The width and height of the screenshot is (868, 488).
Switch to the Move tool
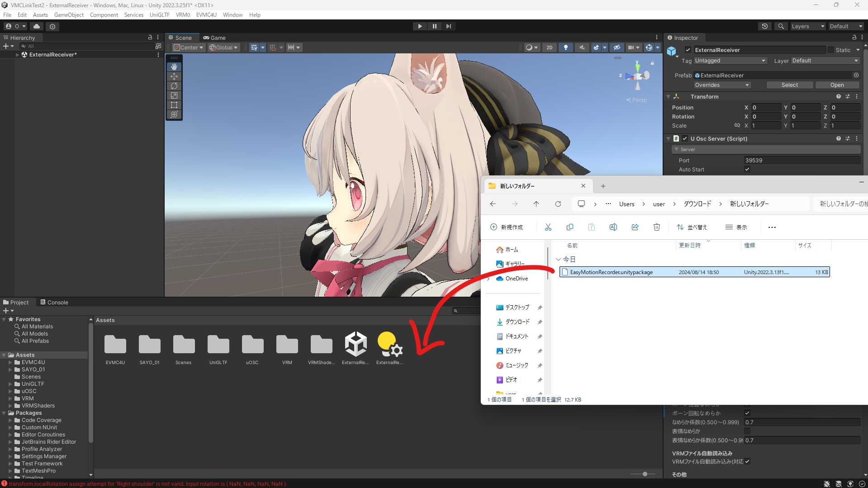174,76
